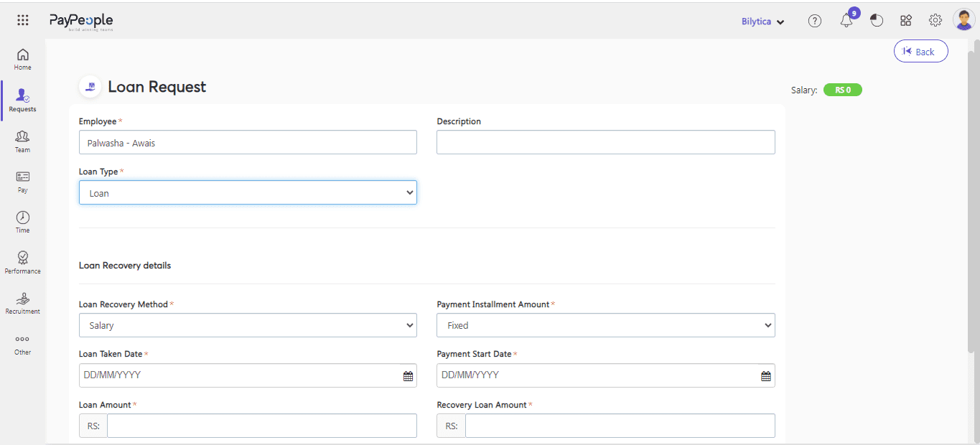980x445 pixels.
Task: Focus the Loan Amount input field
Action: (x=261, y=426)
